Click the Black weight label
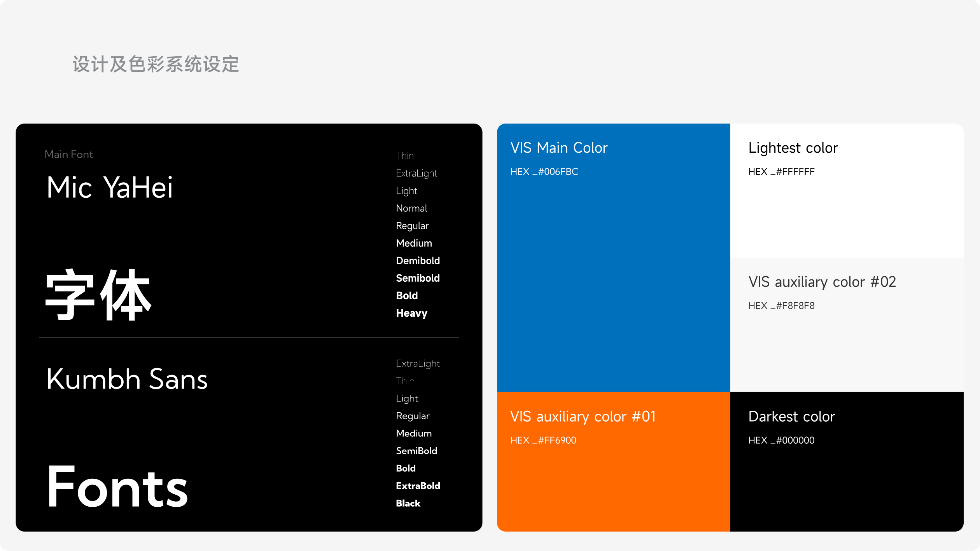This screenshot has width=980, height=551. pos(408,503)
